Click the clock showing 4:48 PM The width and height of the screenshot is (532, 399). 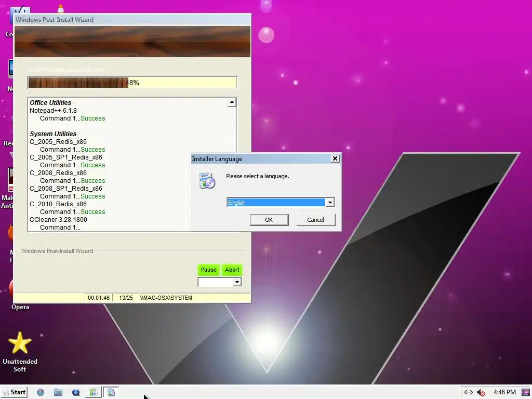point(504,392)
